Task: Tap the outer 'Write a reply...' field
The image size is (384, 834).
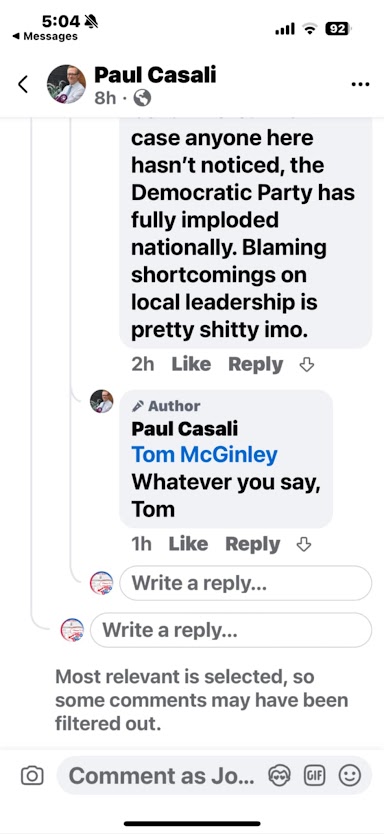Action: (x=231, y=630)
